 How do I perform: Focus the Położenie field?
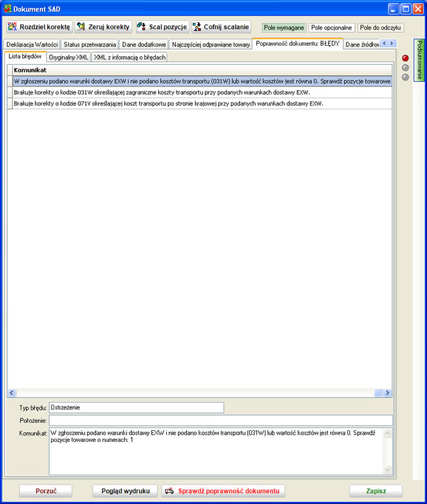pos(221,420)
